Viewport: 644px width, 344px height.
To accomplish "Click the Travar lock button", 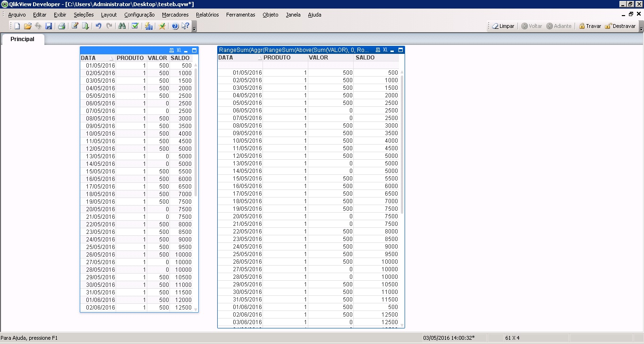I will click(x=590, y=26).
